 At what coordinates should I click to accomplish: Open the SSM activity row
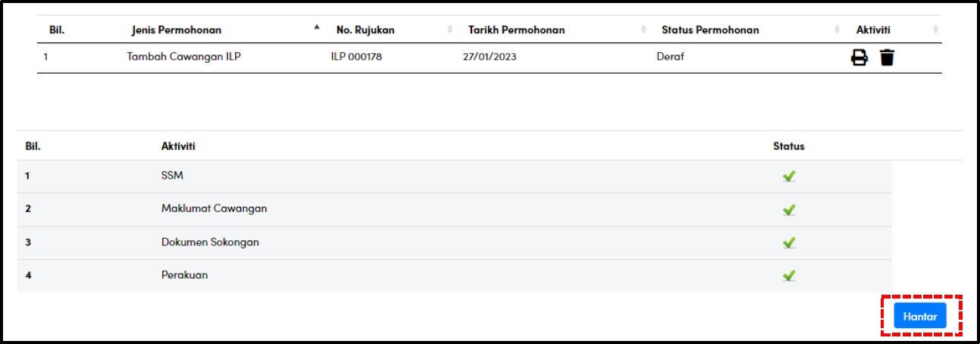click(x=455, y=176)
